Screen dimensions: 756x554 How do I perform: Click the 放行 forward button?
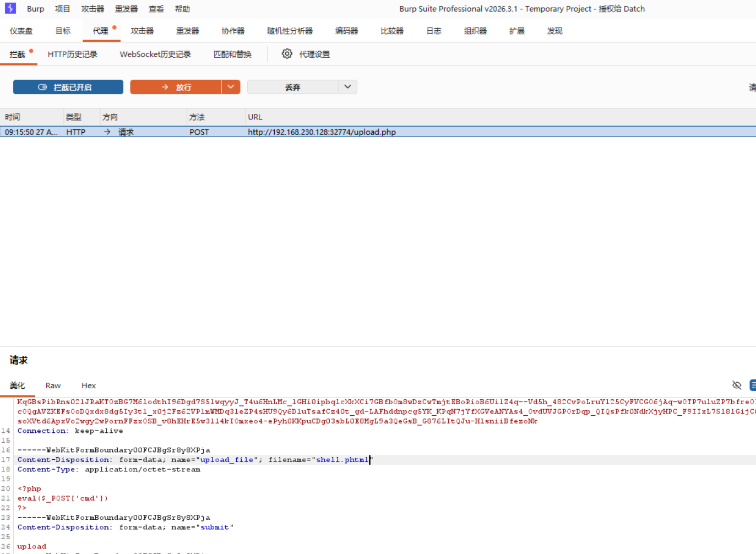[176, 87]
